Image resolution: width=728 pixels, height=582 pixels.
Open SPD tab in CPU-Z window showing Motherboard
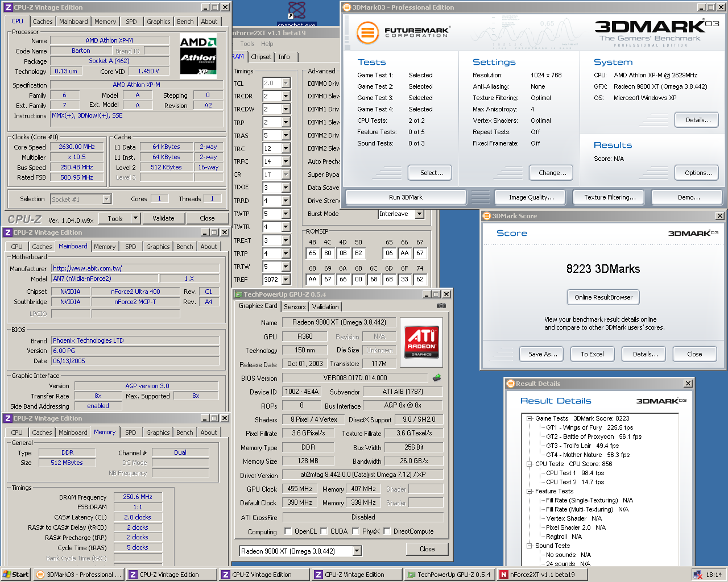(x=131, y=247)
